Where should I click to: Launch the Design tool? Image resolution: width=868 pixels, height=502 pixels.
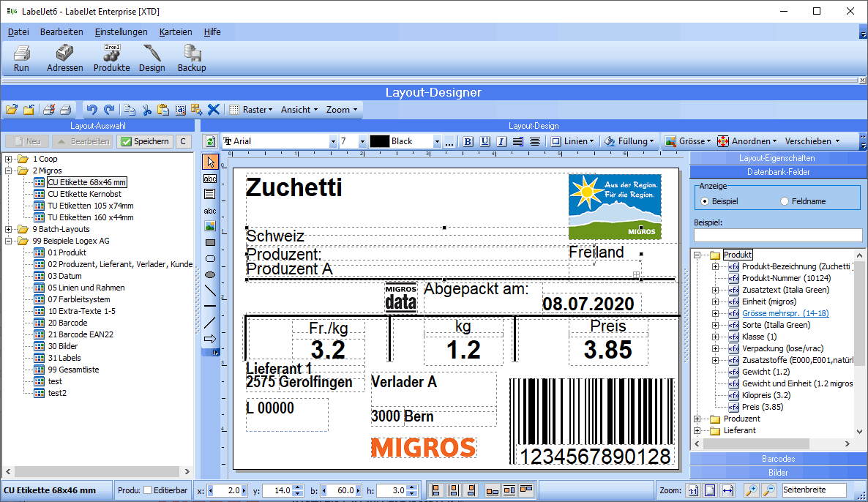tap(151, 58)
